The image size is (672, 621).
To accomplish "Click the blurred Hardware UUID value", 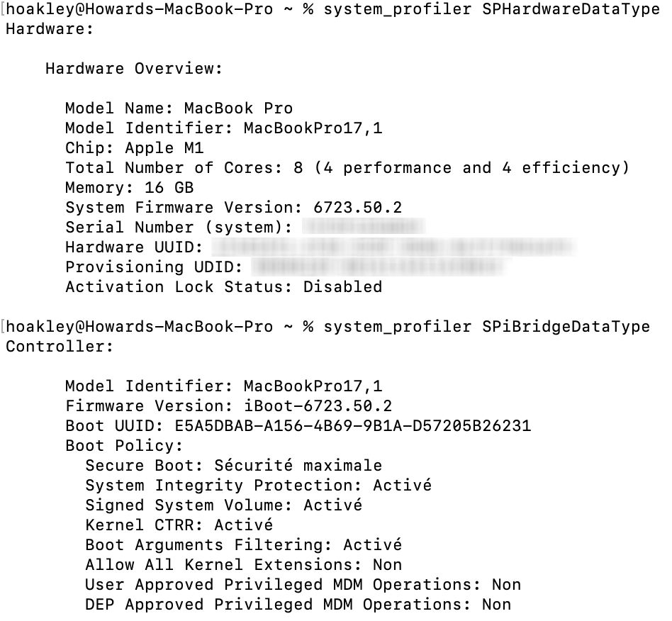I will click(393, 247).
